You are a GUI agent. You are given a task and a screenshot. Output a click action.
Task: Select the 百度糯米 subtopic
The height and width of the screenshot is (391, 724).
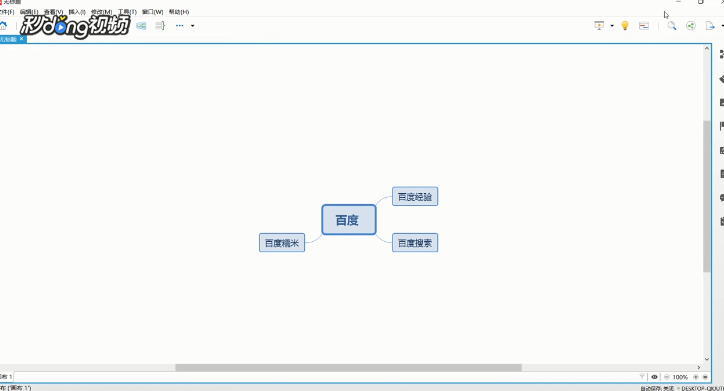(x=282, y=243)
